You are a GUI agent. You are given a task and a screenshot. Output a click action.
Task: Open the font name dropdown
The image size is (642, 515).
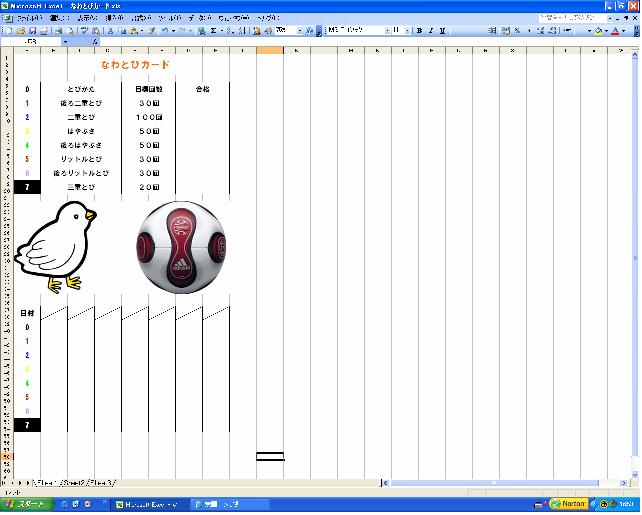(x=387, y=31)
